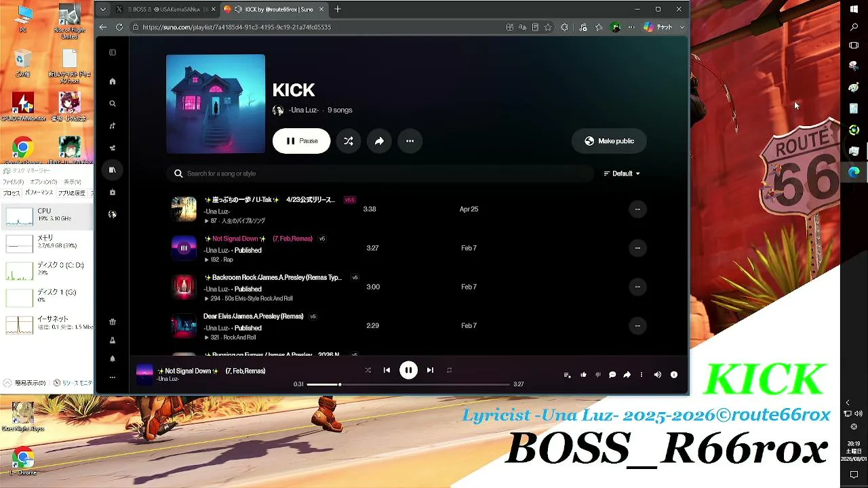The image size is (868, 488).
Task: Open the KICK playlist cover art
Action: [216, 104]
